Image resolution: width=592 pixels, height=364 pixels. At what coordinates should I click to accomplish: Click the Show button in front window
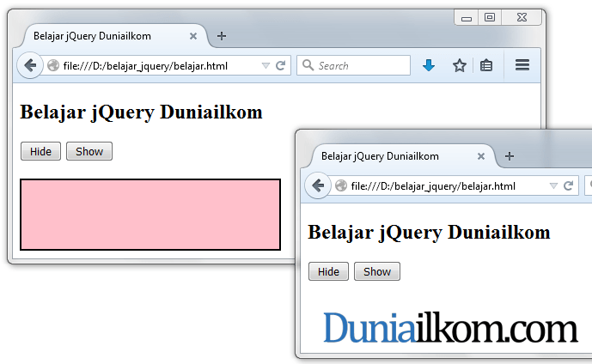click(377, 271)
